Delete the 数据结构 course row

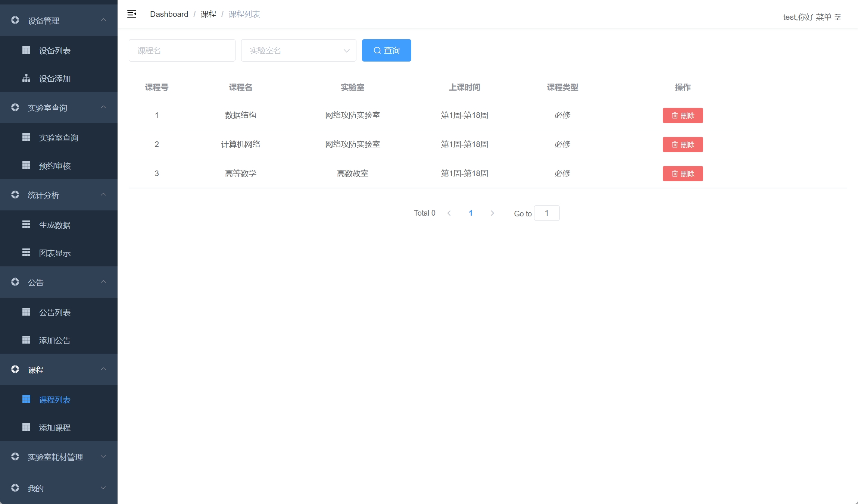pyautogui.click(x=683, y=115)
